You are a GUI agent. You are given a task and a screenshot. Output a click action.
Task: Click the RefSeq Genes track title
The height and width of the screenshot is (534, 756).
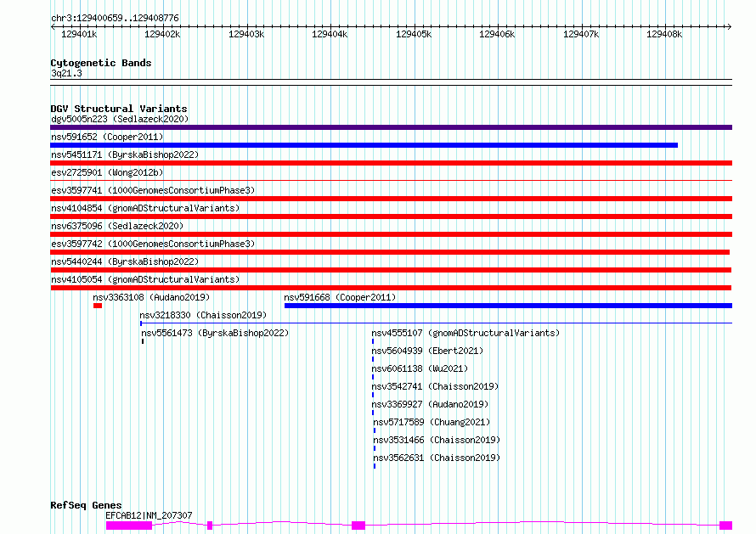[x=86, y=505]
